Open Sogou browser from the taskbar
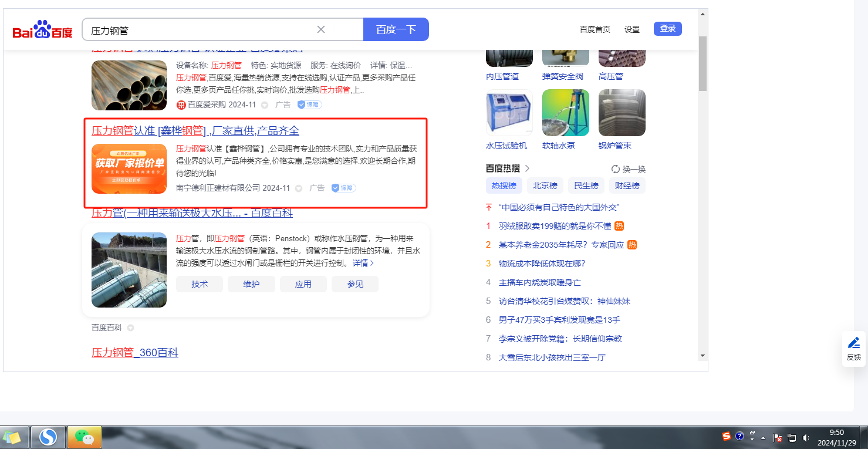868x449 pixels. (x=48, y=437)
